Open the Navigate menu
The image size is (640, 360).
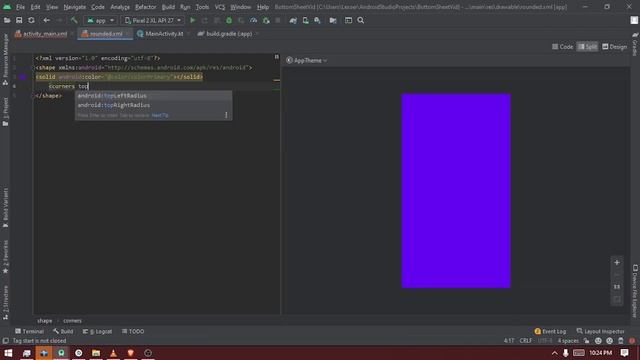point(75,7)
